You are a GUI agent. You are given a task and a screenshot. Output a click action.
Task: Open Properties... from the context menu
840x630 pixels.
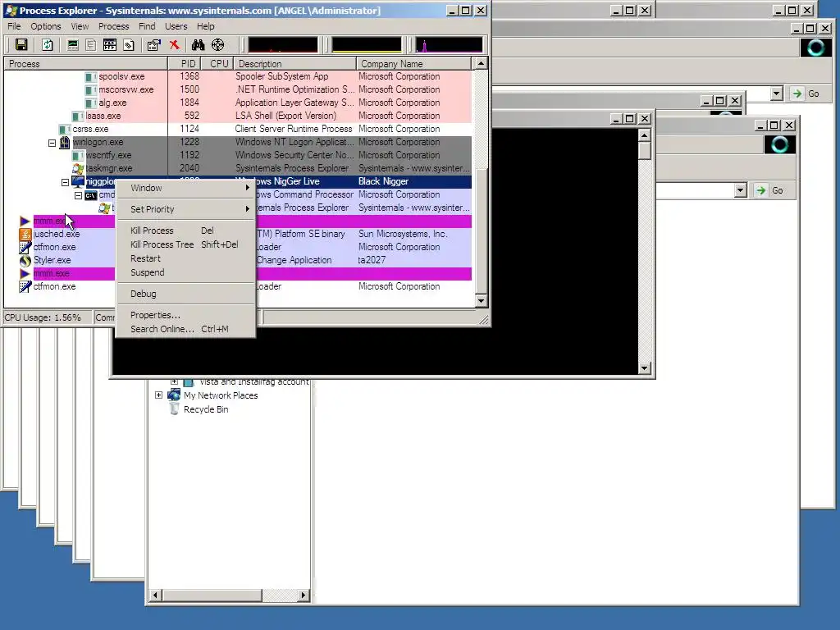point(185,315)
